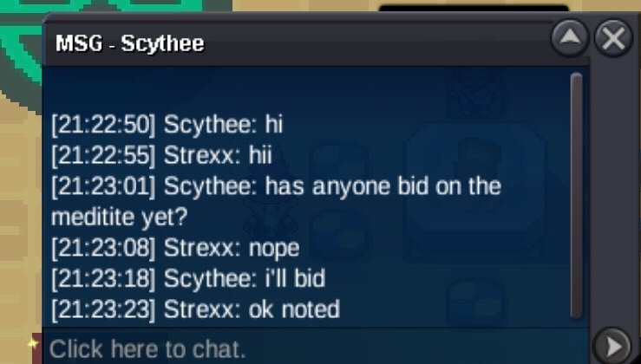Collapse the chat window using the up-arrow icon
Image resolution: width=641 pixels, height=364 pixels.
[570, 38]
